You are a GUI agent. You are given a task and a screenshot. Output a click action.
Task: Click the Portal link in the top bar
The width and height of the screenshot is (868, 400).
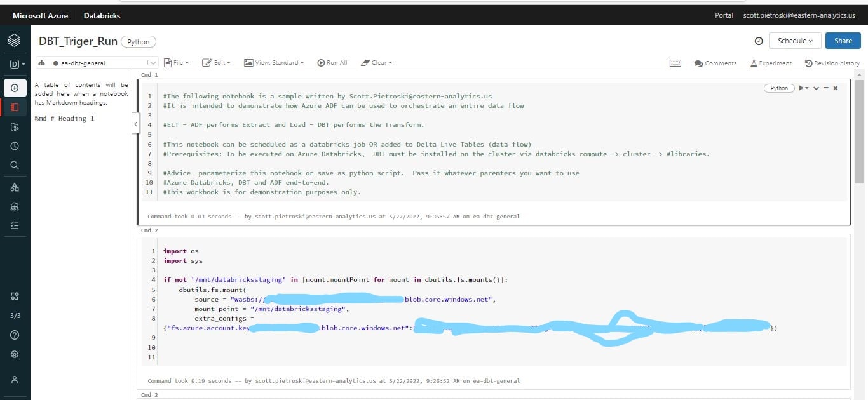click(724, 15)
